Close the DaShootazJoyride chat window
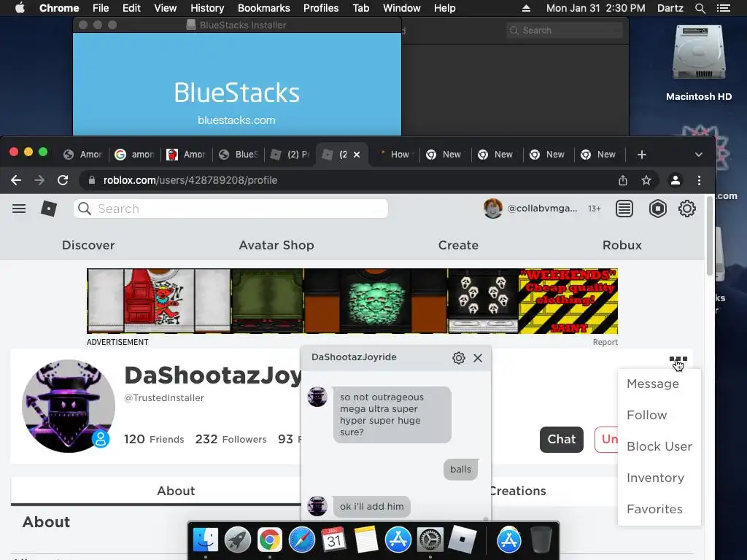The width and height of the screenshot is (747, 560). [478, 357]
